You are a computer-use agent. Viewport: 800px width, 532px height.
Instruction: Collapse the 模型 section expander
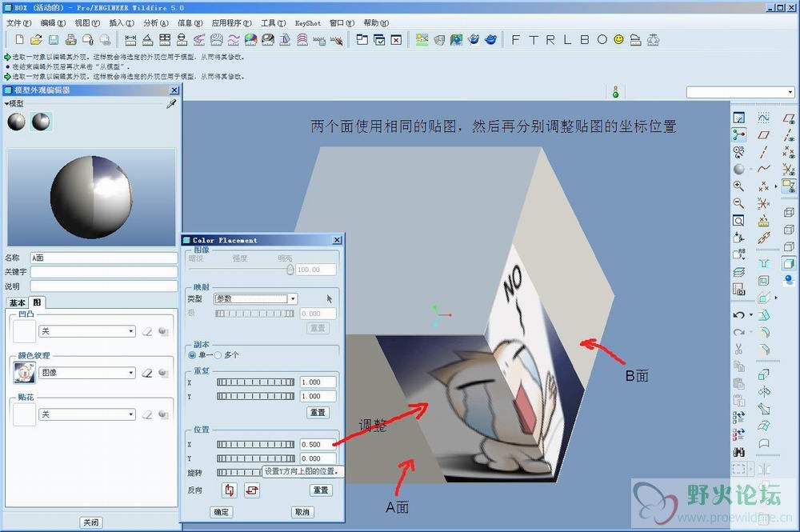pyautogui.click(x=6, y=103)
